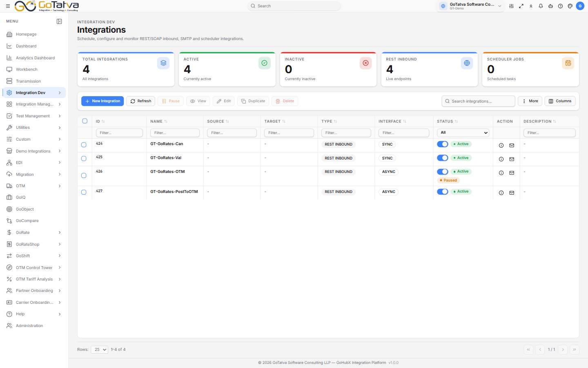The height and width of the screenshot is (368, 588).
Task: Focus the global Search field in the header
Action: [294, 6]
